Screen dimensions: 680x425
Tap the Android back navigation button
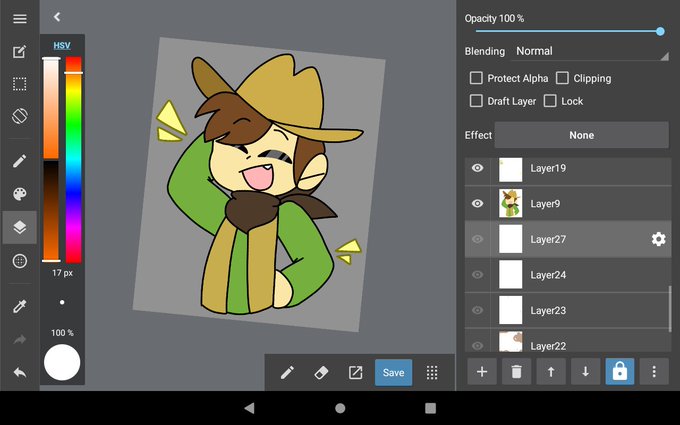coord(249,408)
